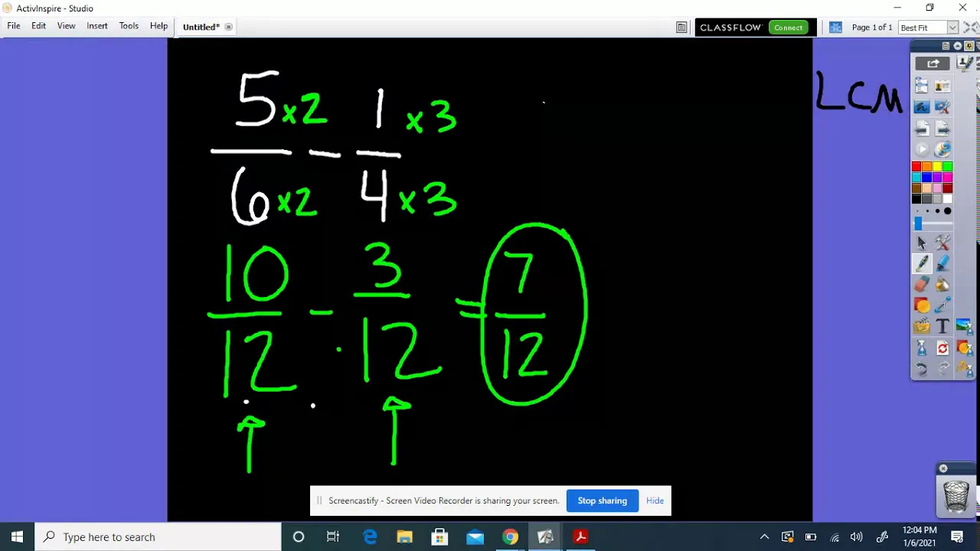Click the Windows Start button

point(17,536)
